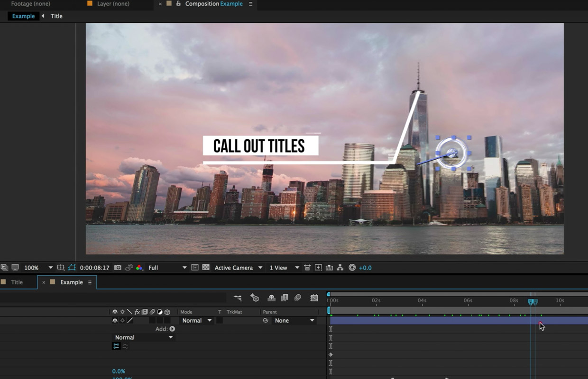588x379 pixels.
Task: Click the Show Snapshot icon
Action: (129, 268)
